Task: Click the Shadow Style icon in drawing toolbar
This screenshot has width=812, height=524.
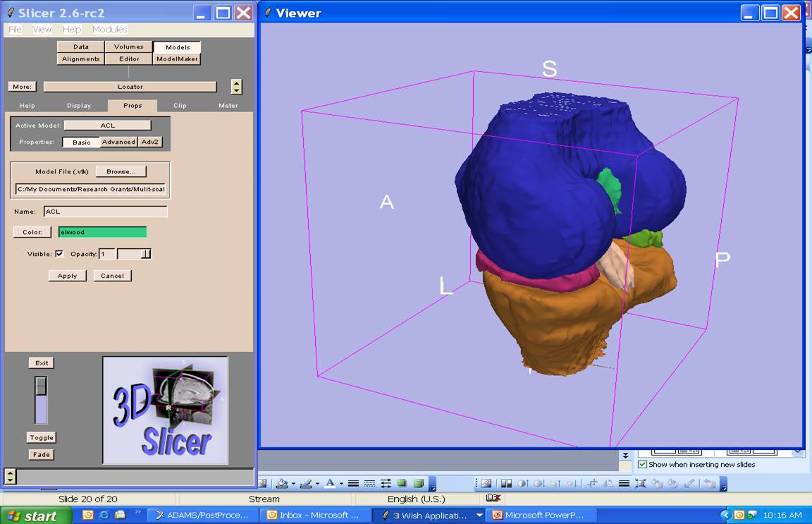Action: point(402,484)
